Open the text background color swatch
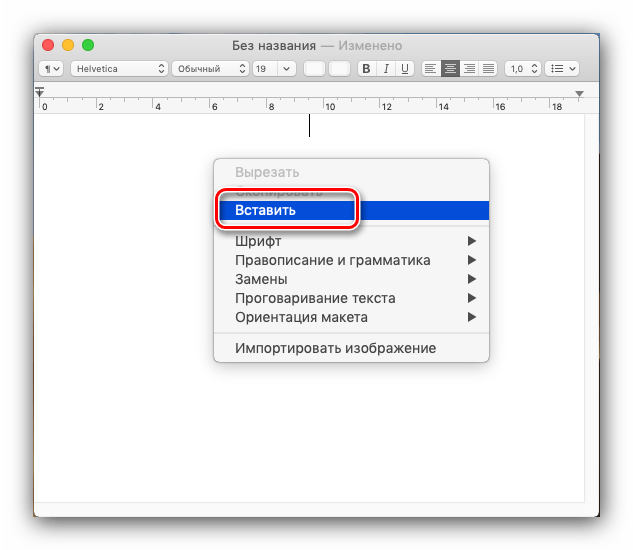The height and width of the screenshot is (550, 633). (340, 69)
